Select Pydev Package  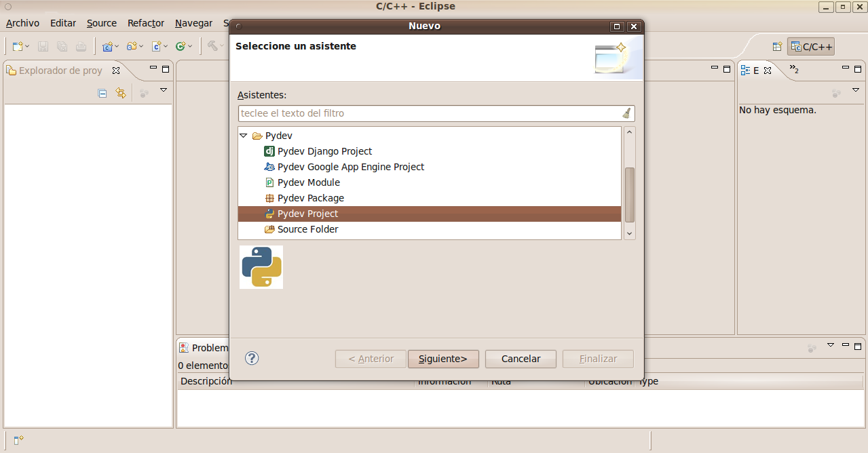coord(304,198)
